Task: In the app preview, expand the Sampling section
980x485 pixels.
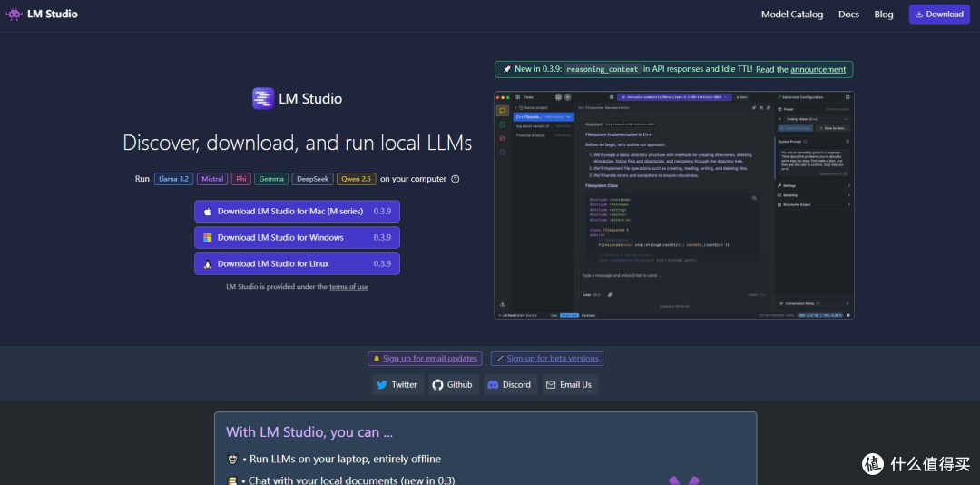Action: (x=813, y=195)
